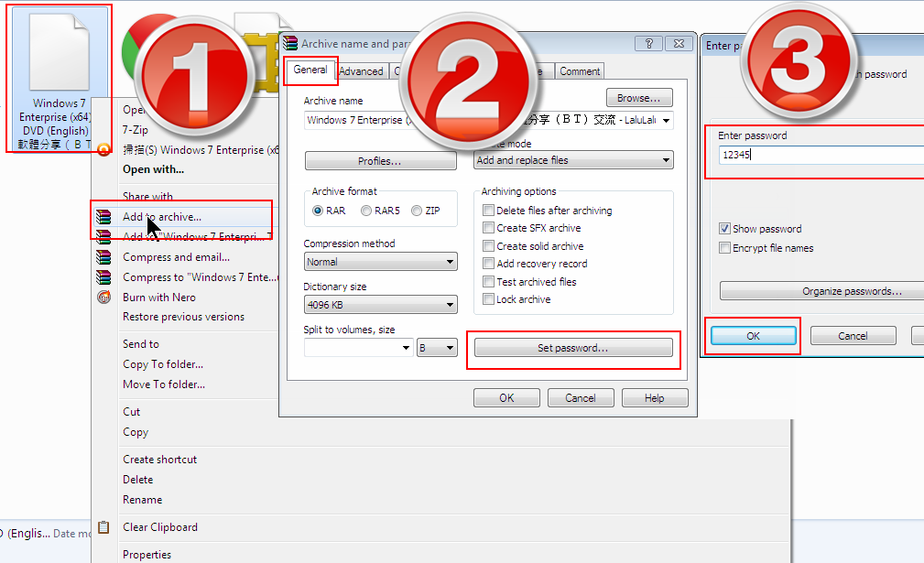
Task: Click the Browse... button
Action: pyautogui.click(x=639, y=98)
